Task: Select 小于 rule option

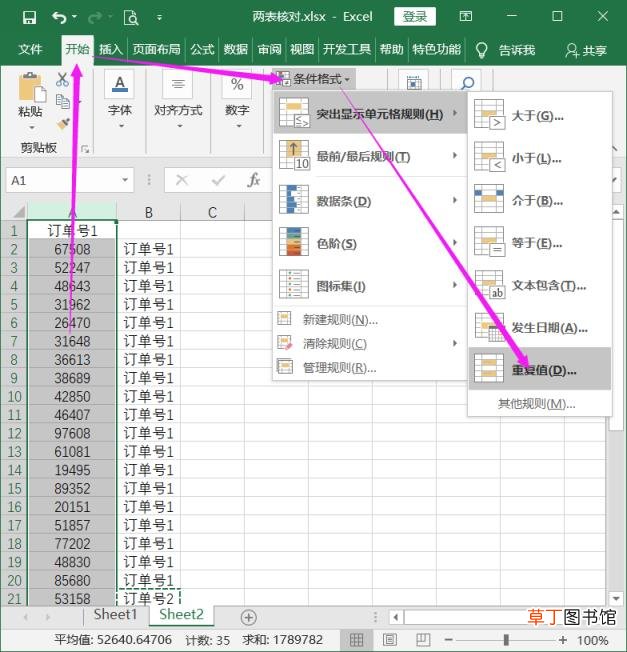Action: pos(540,157)
